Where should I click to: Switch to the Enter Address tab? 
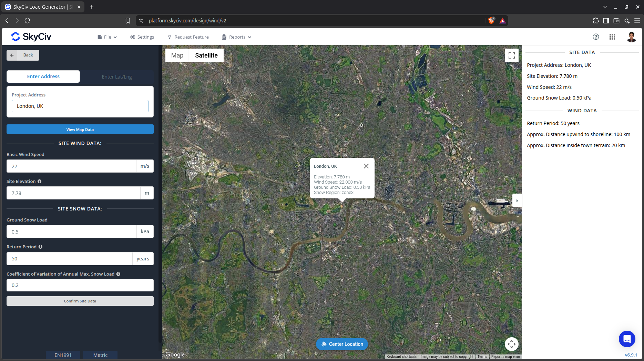(43, 76)
